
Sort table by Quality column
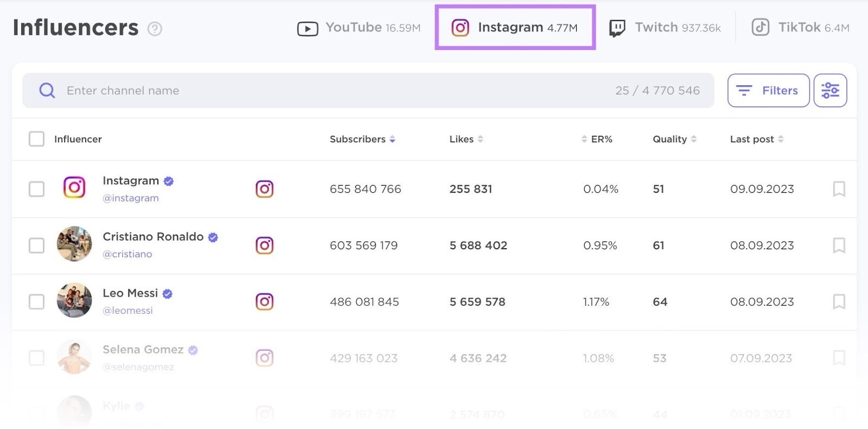coord(674,139)
